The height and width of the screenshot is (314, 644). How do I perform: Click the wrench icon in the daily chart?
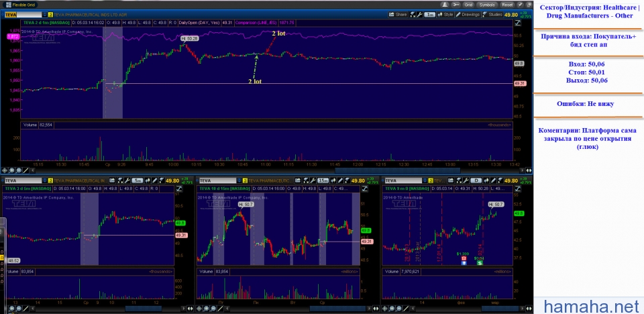click(x=466, y=180)
